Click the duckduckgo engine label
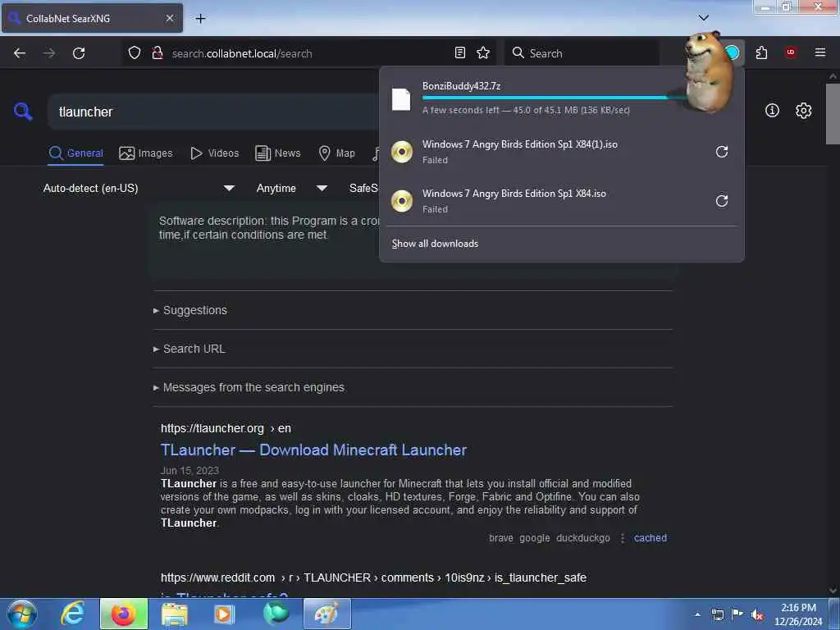Image resolution: width=840 pixels, height=630 pixels. [x=583, y=538]
